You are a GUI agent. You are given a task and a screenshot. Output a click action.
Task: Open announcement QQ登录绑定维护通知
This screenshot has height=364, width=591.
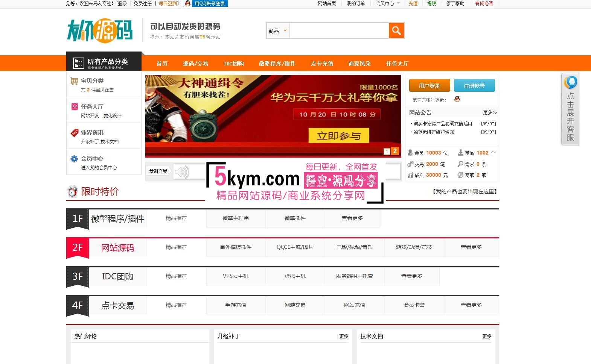(434, 132)
